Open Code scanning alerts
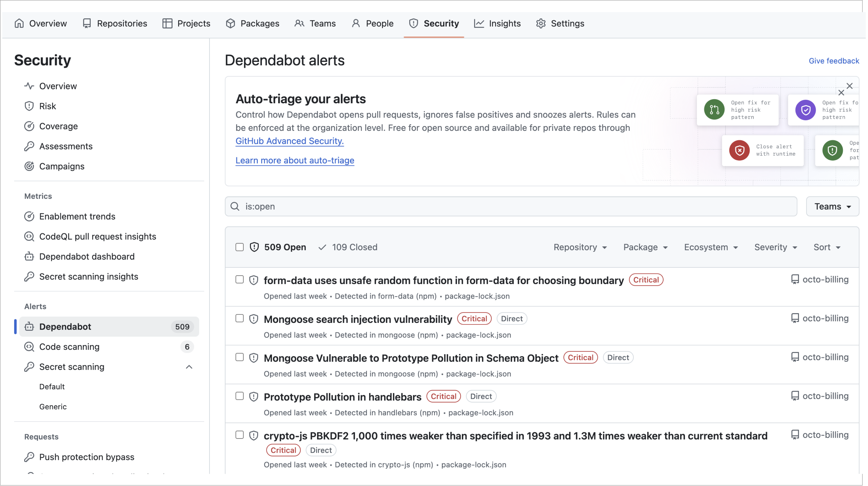This screenshot has height=486, width=868. pos(69,347)
